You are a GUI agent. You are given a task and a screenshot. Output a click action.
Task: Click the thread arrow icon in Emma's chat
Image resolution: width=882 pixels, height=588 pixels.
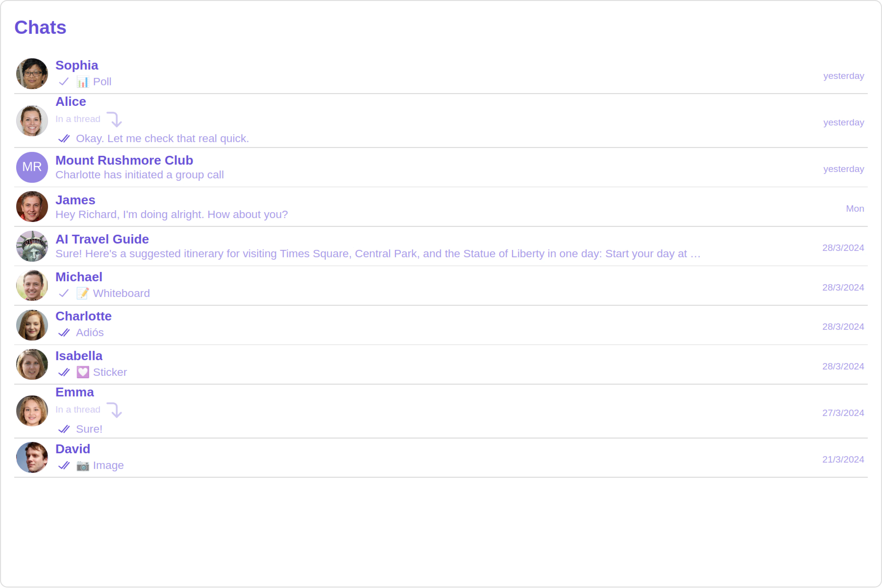coord(114,410)
